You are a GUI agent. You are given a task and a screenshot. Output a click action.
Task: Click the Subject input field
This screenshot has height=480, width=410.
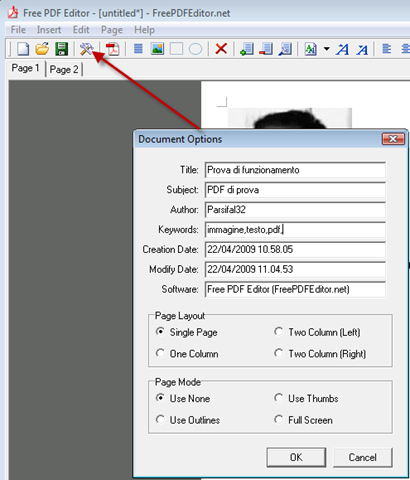click(295, 190)
